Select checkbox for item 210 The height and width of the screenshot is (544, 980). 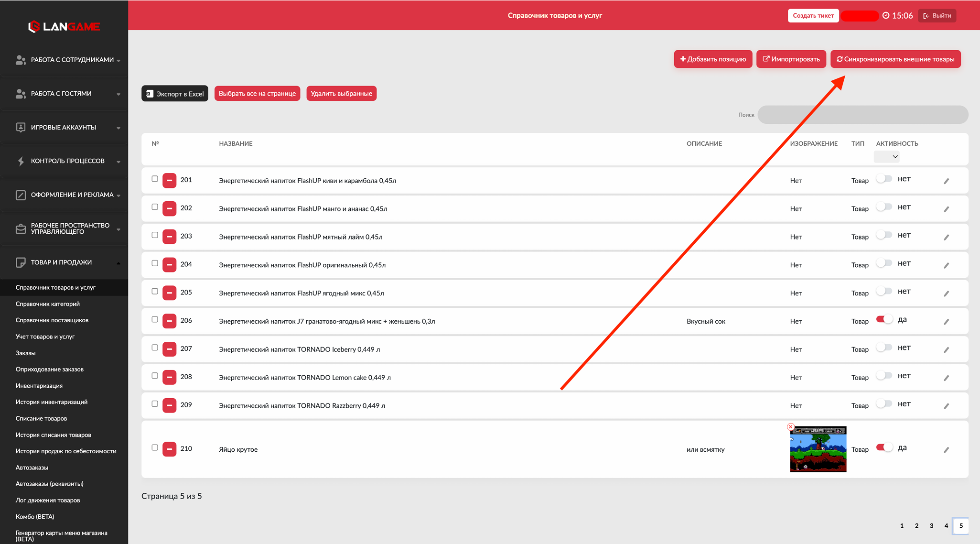(x=155, y=447)
